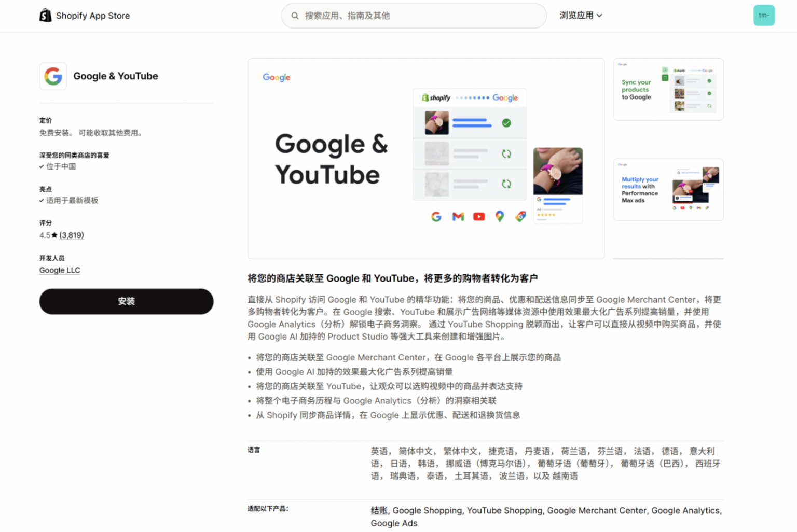Open the main Google & YouTube hero image
The image size is (797, 532).
426,159
